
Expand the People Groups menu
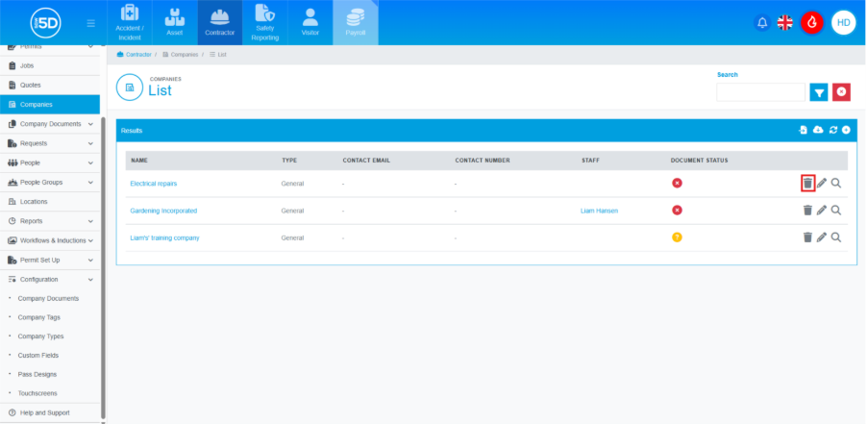click(x=90, y=182)
